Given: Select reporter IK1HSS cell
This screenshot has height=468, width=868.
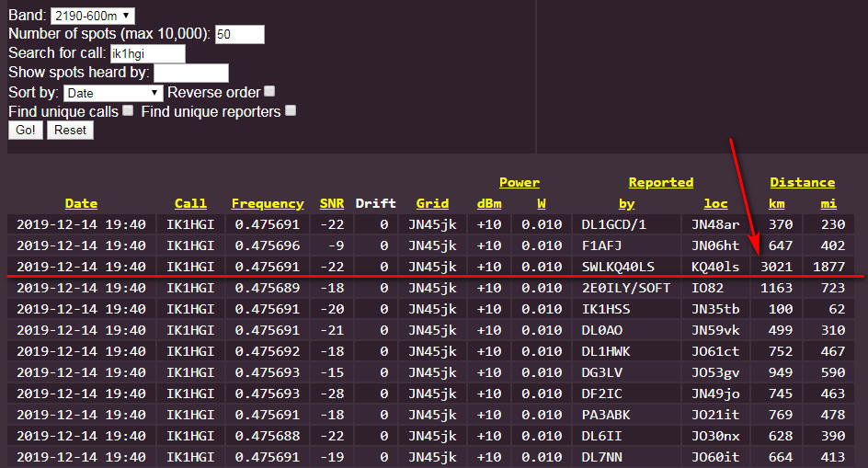Looking at the screenshot, I should pos(626,309).
